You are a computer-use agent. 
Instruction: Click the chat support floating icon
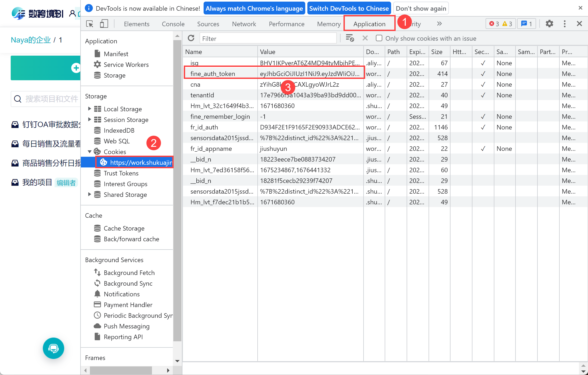pyautogui.click(x=54, y=348)
